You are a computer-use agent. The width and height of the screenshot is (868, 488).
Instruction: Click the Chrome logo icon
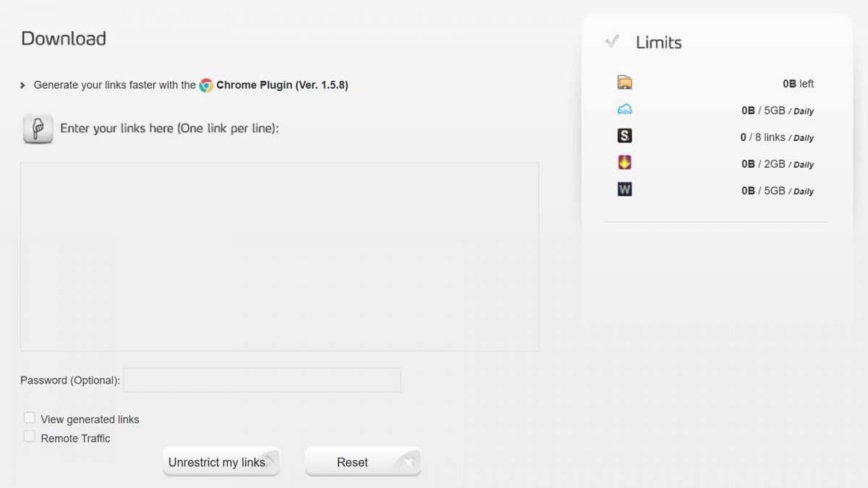[206, 85]
